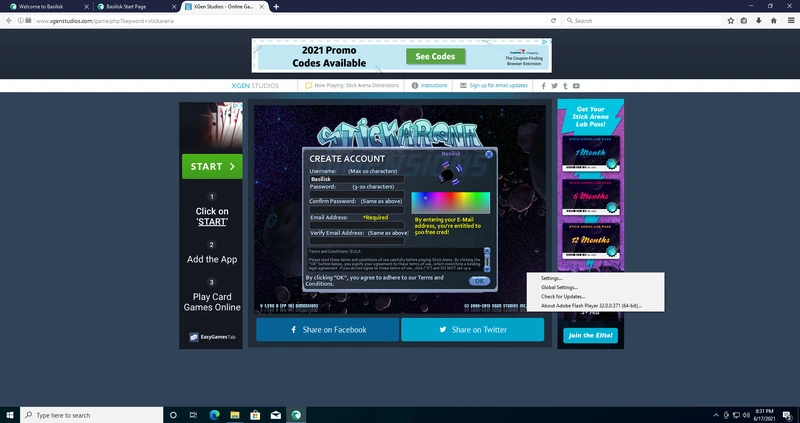This screenshot has width=800, height=423.
Task: Focus the Email Address field
Action: [357, 225]
